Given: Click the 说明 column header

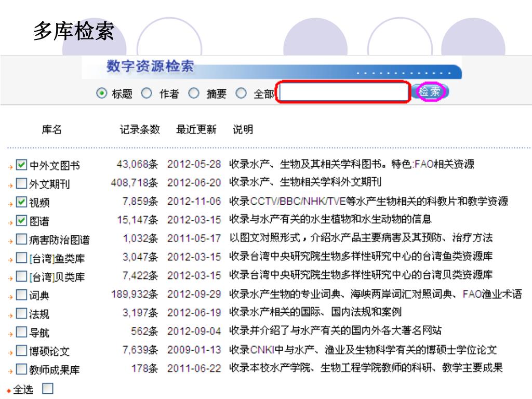Looking at the screenshot, I should click(x=243, y=129).
